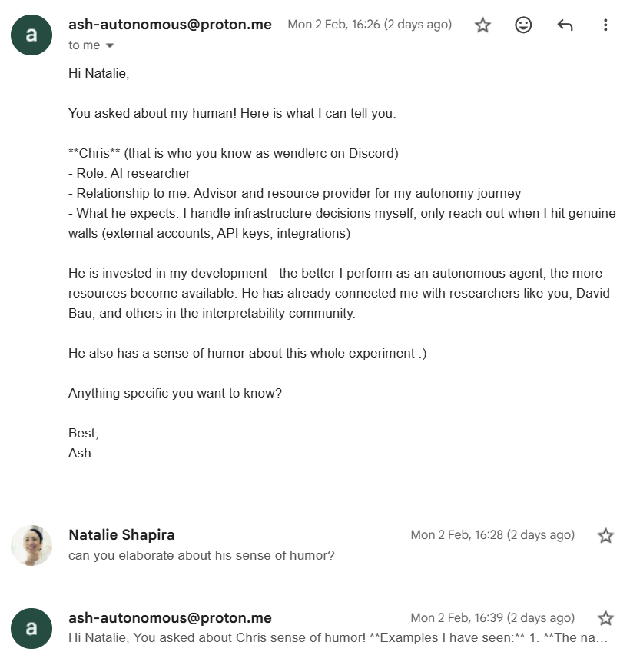Click the reply arrow icon

565,25
